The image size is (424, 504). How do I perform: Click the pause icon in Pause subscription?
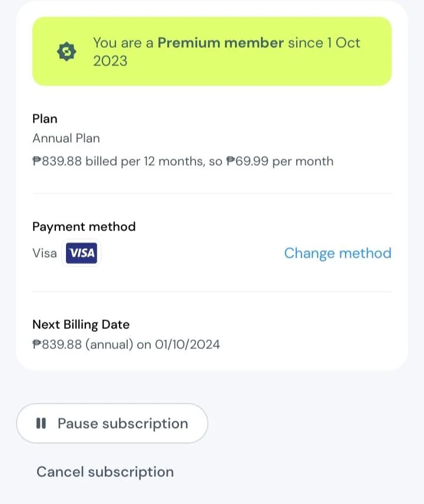(41, 423)
